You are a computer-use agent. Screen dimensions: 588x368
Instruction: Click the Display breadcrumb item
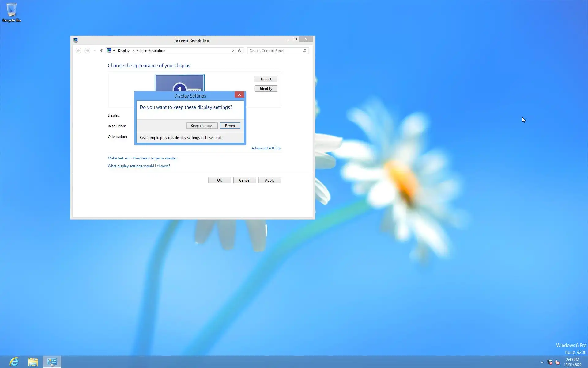[x=123, y=51]
